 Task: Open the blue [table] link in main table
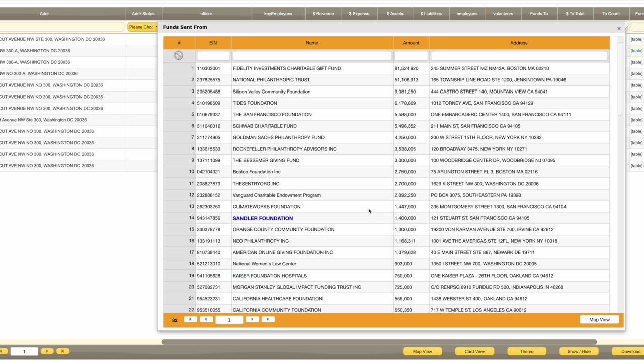click(636, 51)
